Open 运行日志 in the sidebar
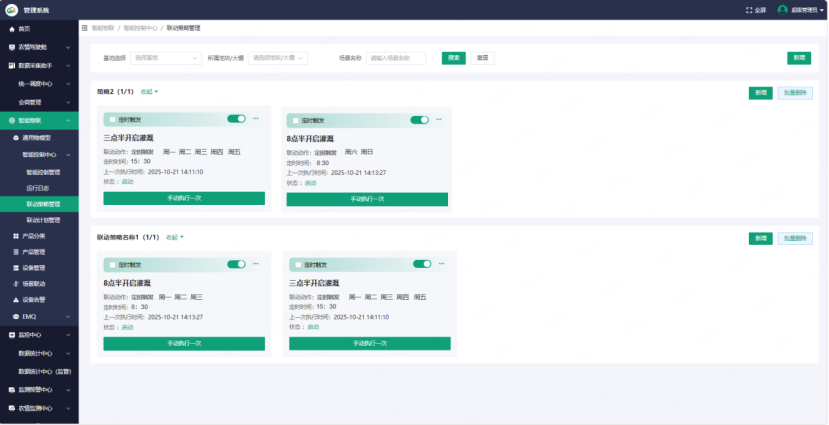Viewport: 829px width, 425px height. (39, 188)
